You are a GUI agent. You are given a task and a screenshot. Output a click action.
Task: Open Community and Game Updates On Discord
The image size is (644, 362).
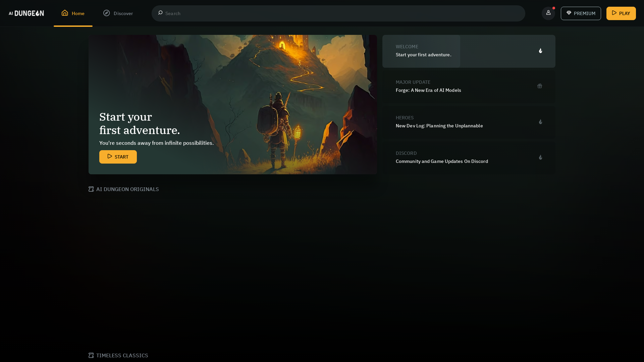469,158
